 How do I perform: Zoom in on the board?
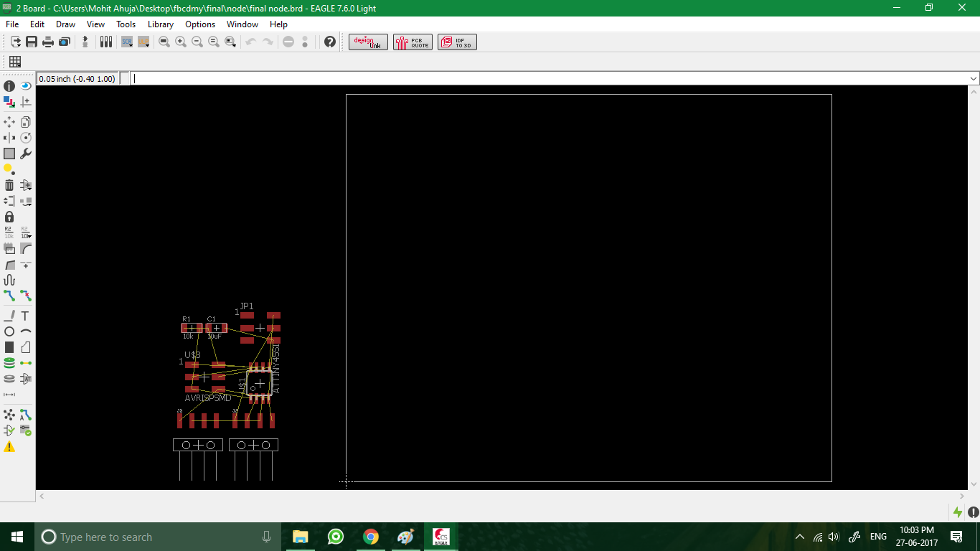pos(181,42)
